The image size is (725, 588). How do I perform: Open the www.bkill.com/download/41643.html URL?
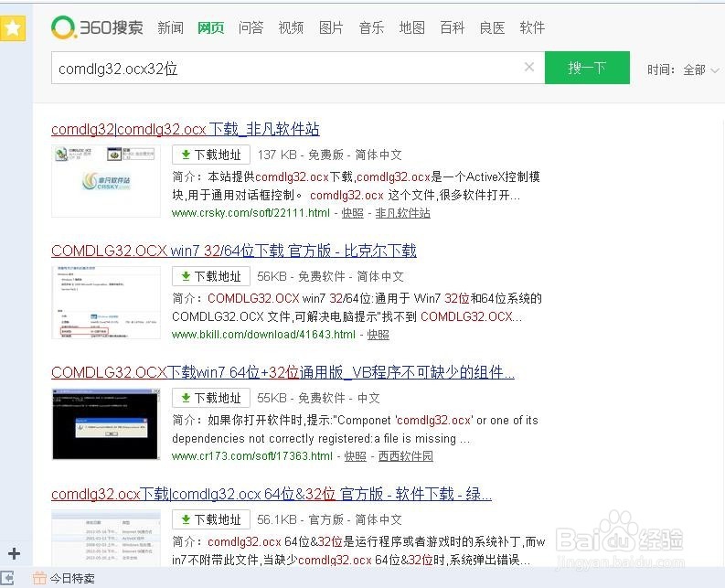tap(263, 335)
